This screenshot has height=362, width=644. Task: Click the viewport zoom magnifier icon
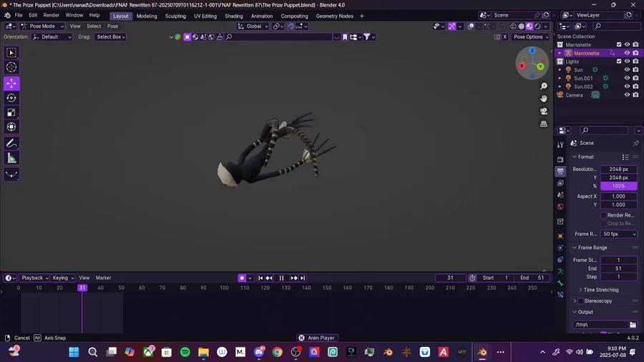click(x=544, y=86)
